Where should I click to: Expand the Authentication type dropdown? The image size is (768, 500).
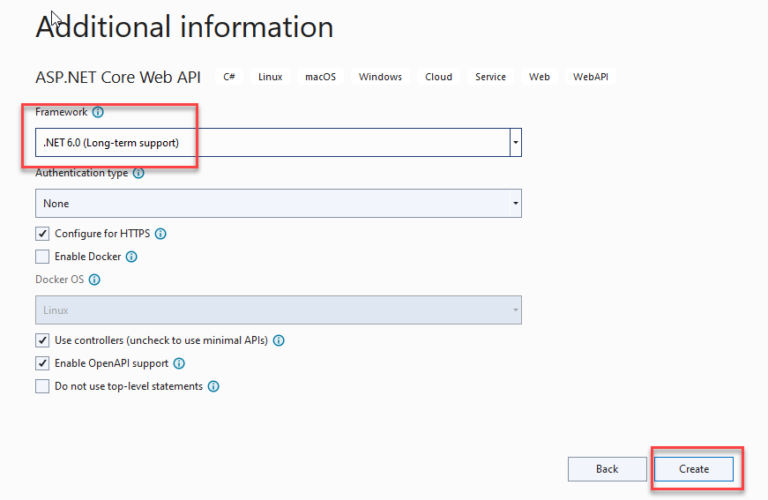click(278, 203)
